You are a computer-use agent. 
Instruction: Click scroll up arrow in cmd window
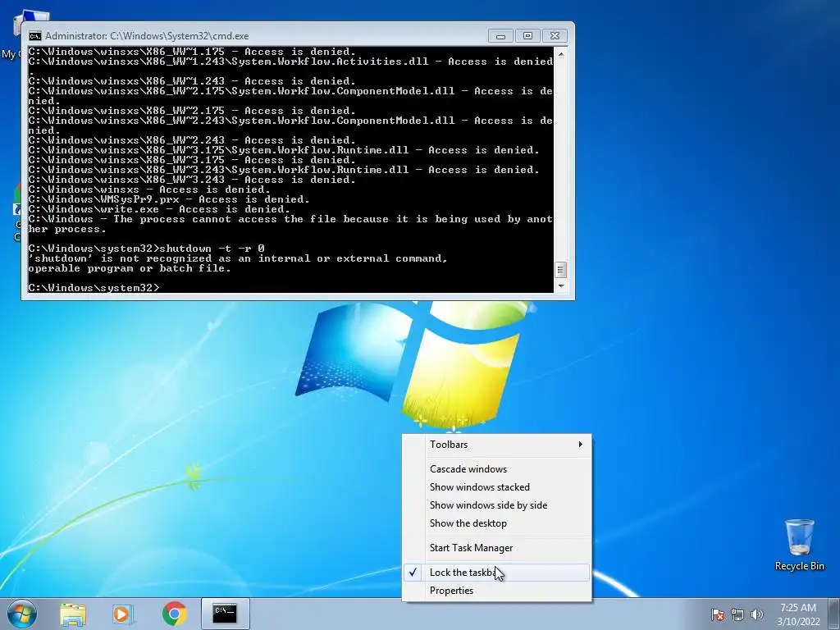(560, 54)
